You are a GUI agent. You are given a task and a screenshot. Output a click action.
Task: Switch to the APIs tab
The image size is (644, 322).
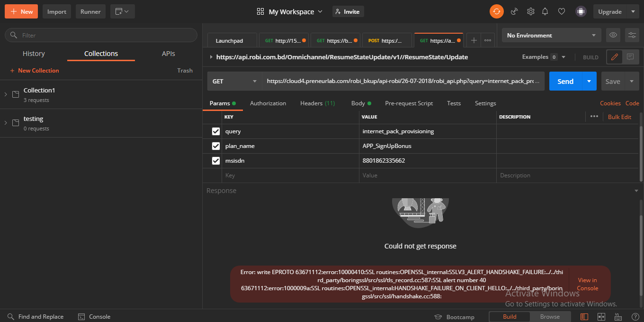pos(169,54)
